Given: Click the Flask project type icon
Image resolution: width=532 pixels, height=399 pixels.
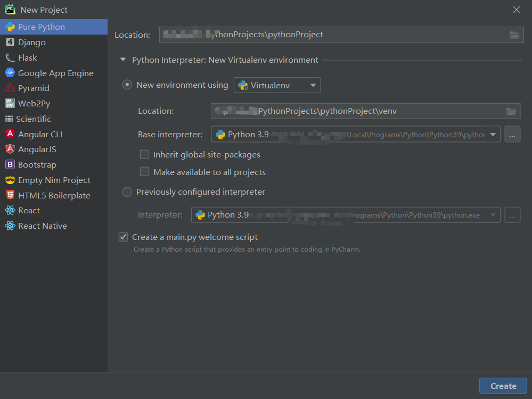Looking at the screenshot, I should (10, 57).
